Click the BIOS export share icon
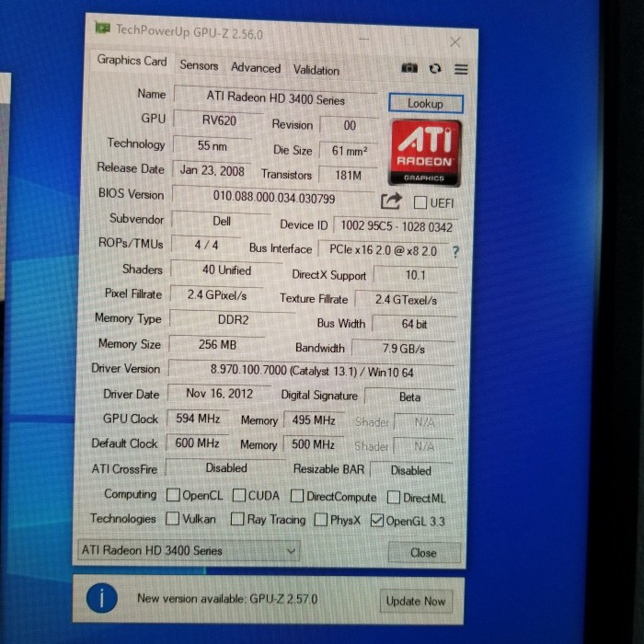This screenshot has width=644, height=644. pos(391,201)
